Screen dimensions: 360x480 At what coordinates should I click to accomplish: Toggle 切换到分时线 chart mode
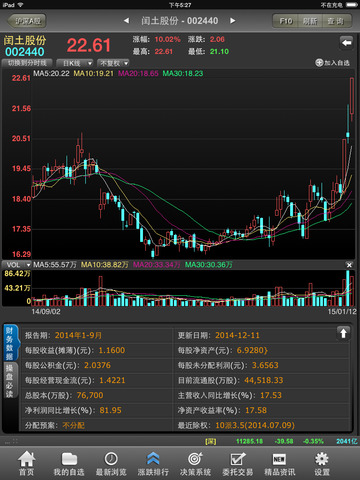coord(27,63)
